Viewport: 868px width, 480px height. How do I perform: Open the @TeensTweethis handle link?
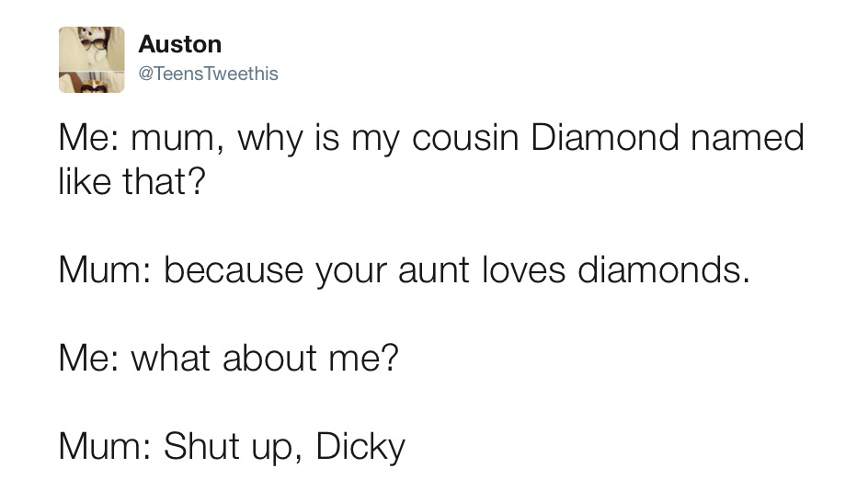tap(208, 74)
